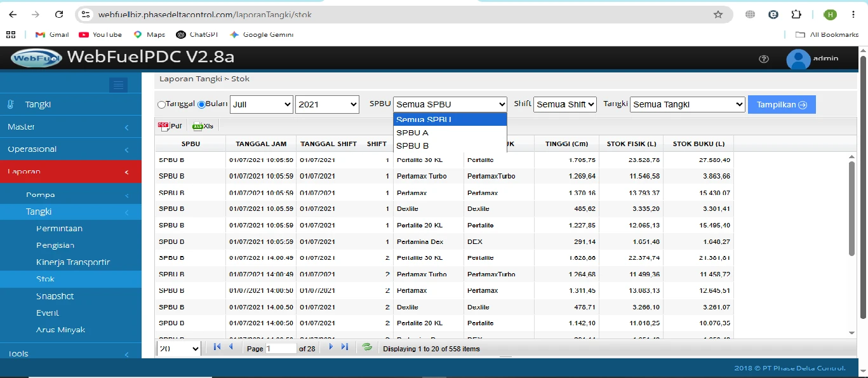Select the Bulan radio button
Viewport: 868px width, 378px height.
tap(201, 104)
